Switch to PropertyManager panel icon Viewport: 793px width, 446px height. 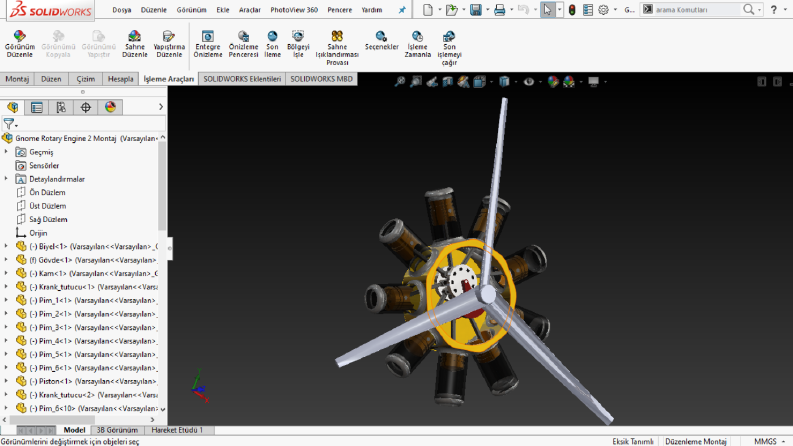point(36,107)
